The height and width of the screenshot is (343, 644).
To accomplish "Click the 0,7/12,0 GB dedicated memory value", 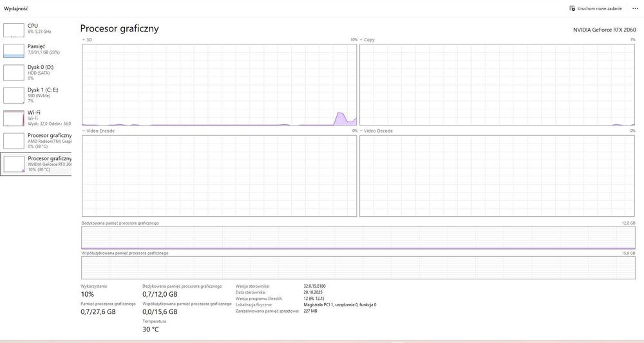I will [x=160, y=294].
